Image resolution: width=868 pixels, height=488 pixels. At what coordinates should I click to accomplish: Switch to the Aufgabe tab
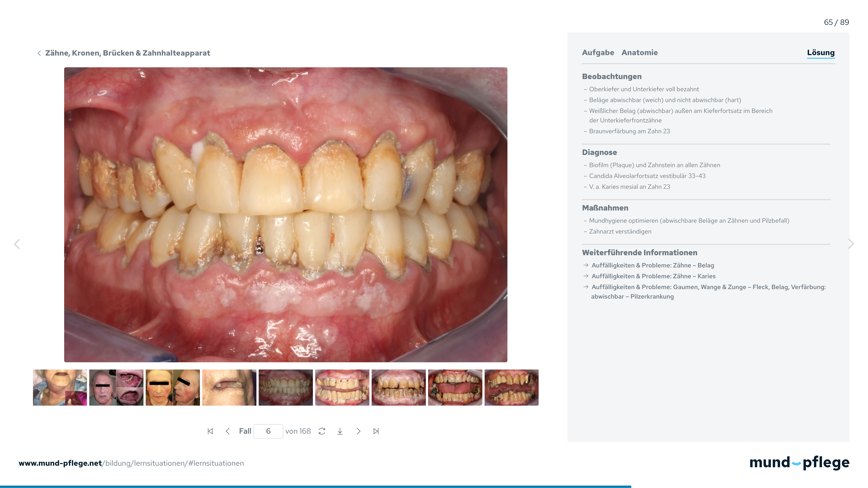click(x=598, y=53)
